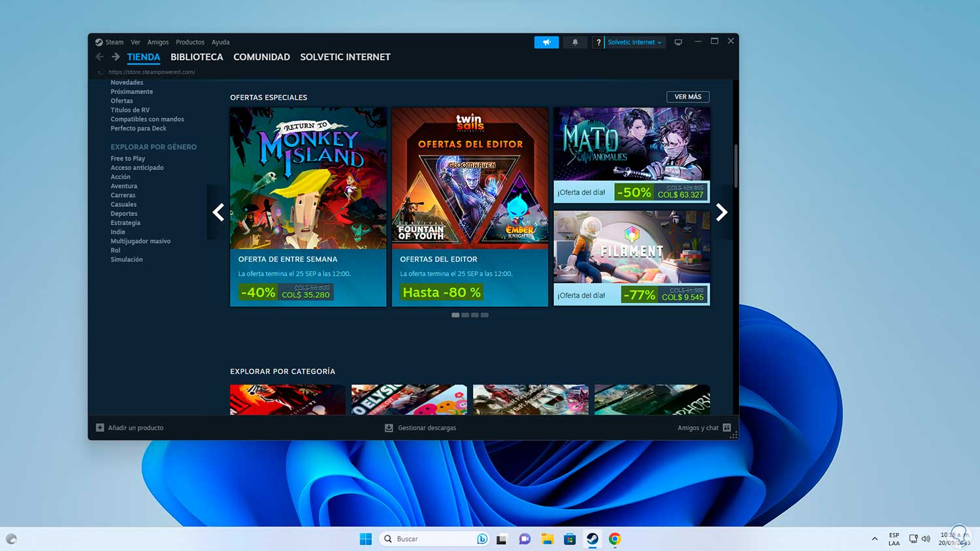Show next special offers with right chevron

click(721, 212)
